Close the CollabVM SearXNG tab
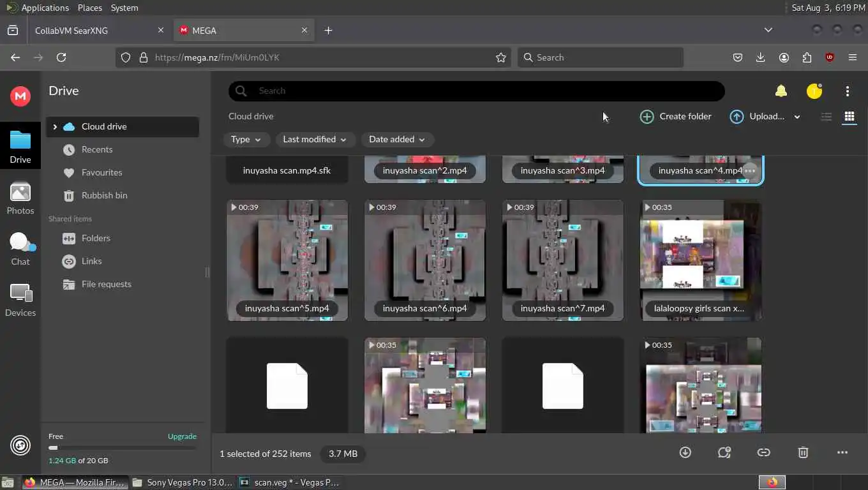868x490 pixels. (161, 31)
